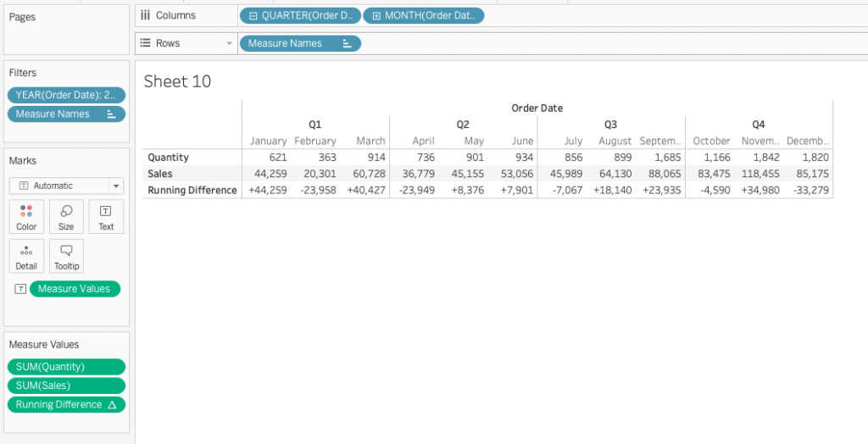The image size is (868, 444).
Task: Open the Text marks card
Action: pyautogui.click(x=106, y=216)
